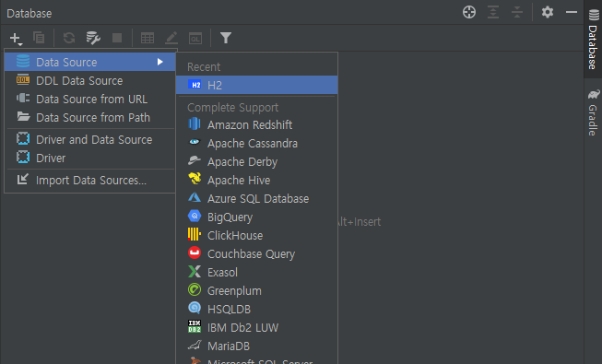This screenshot has height=364, width=602.
Task: Select the Driver menu entry
Action: 90,158
